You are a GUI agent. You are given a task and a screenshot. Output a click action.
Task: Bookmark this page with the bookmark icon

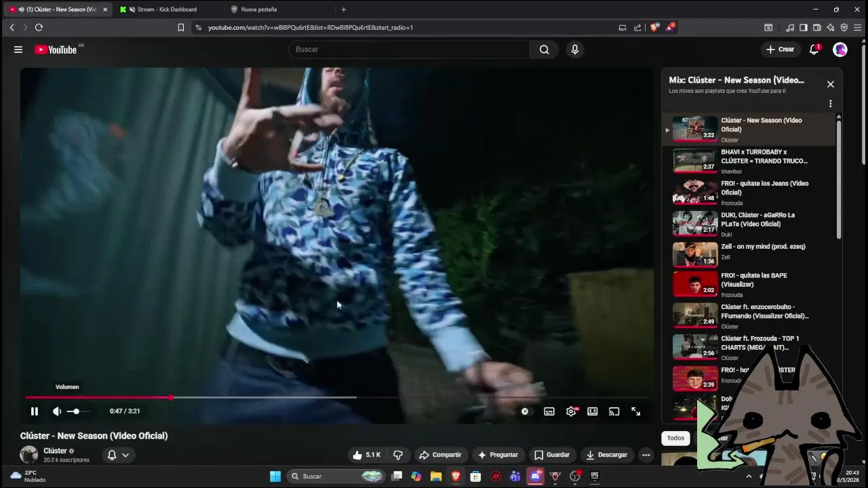point(181,28)
